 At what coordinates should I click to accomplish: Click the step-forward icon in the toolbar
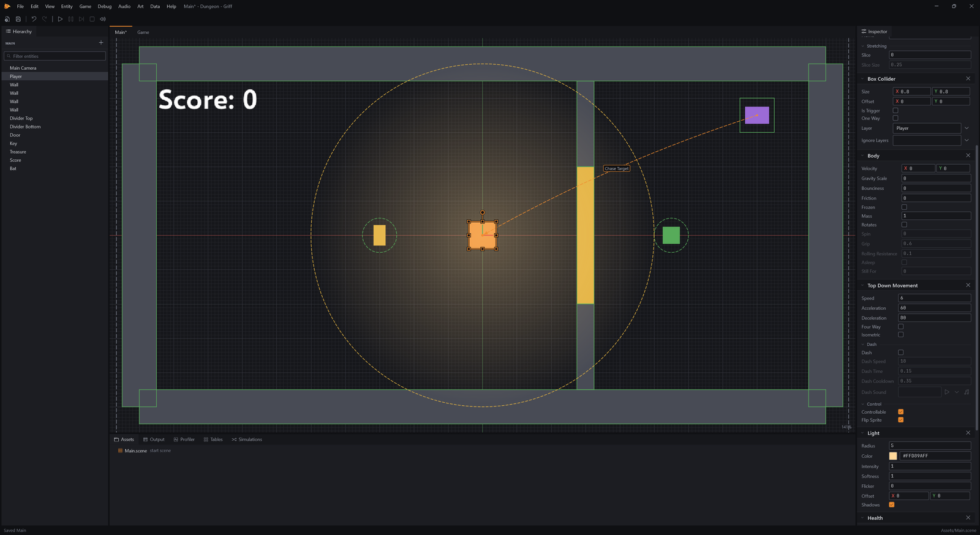point(81,19)
